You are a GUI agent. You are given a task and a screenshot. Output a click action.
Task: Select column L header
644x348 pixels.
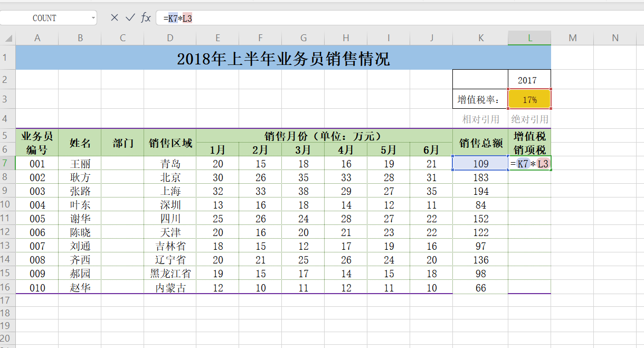(529, 38)
